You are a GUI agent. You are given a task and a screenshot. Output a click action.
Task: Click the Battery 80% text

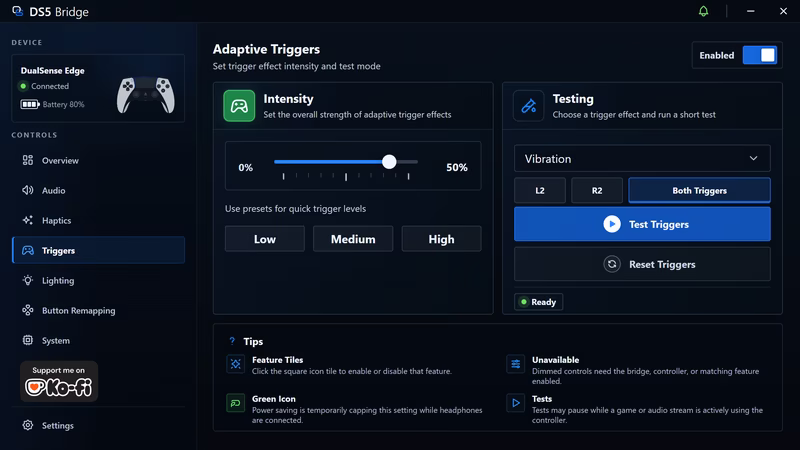point(63,104)
